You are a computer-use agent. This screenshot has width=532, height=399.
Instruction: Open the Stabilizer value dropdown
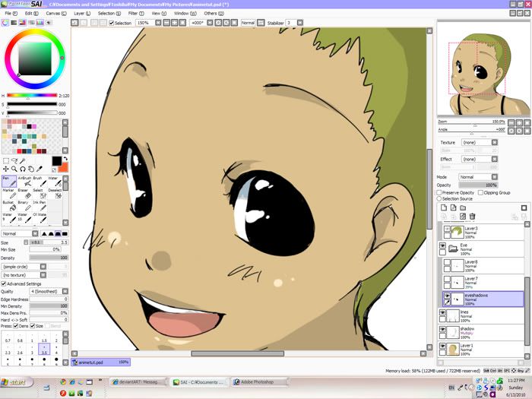tap(300, 23)
